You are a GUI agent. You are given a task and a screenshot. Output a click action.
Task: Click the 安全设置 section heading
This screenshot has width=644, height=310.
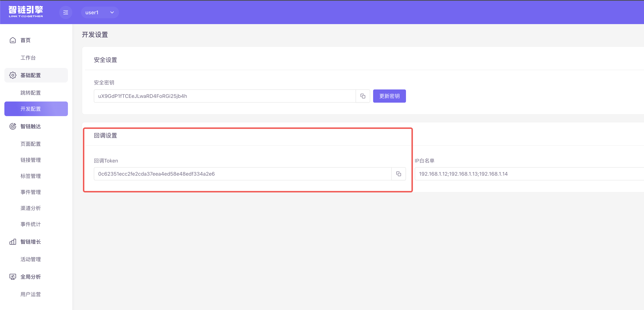pyautogui.click(x=106, y=60)
